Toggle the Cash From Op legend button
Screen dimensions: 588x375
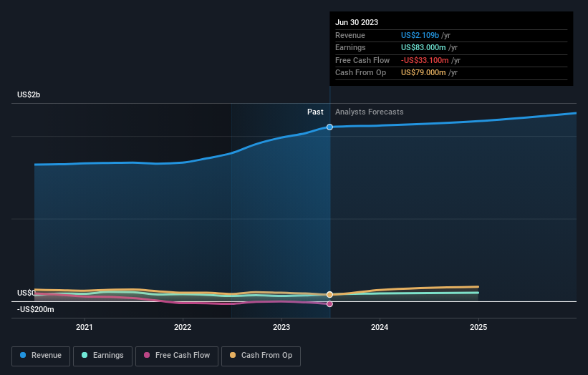click(261, 356)
